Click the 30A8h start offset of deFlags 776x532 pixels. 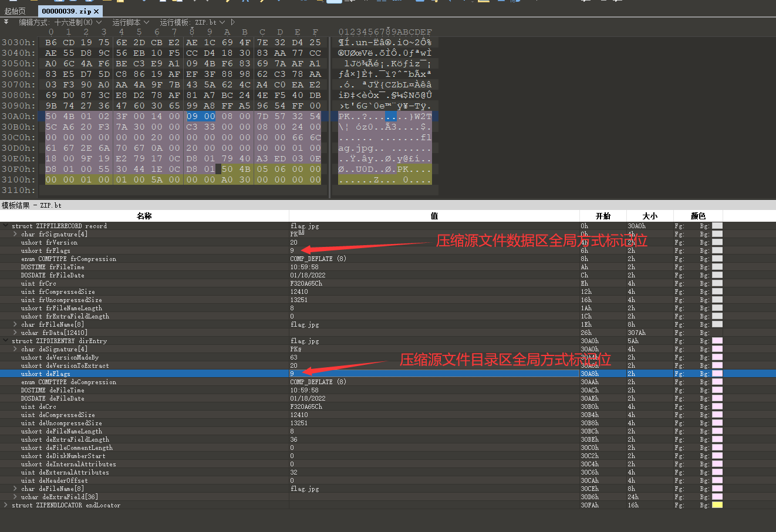[x=589, y=374]
